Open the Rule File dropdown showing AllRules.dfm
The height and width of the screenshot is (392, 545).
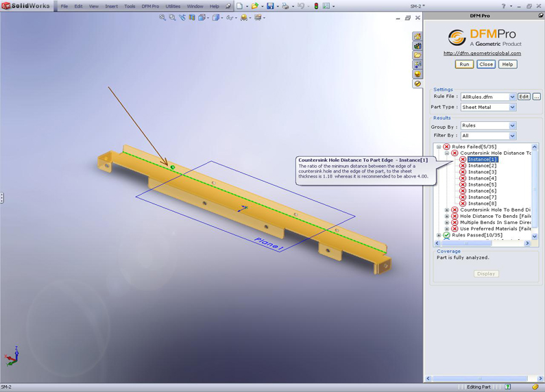tap(488, 97)
